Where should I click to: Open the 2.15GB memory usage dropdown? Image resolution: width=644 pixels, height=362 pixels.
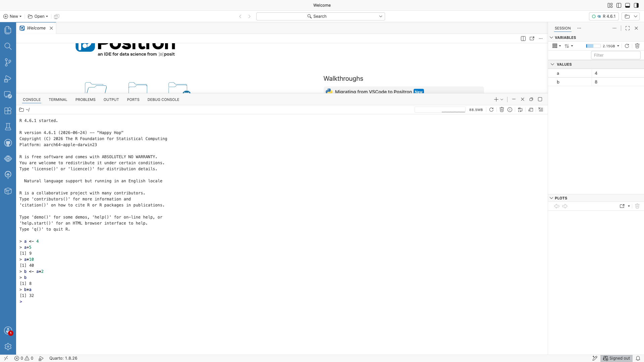(611, 46)
